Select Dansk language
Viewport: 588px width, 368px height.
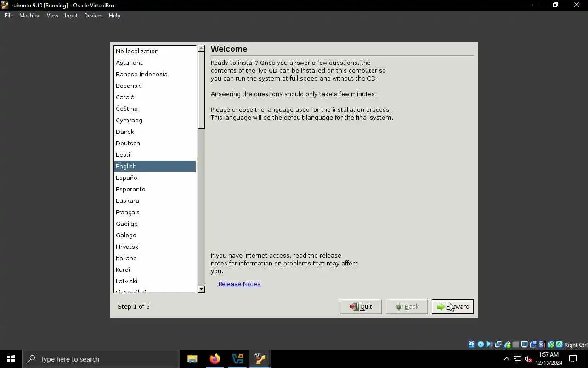tap(155, 132)
